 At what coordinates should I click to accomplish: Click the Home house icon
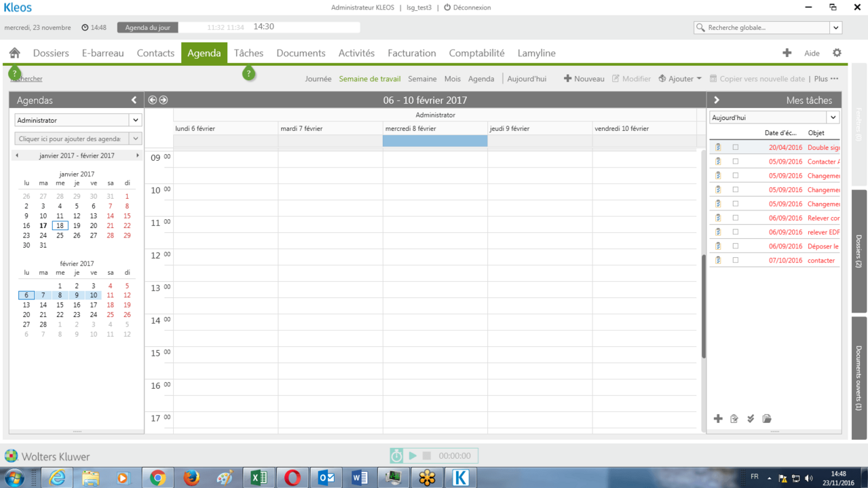[x=14, y=53]
